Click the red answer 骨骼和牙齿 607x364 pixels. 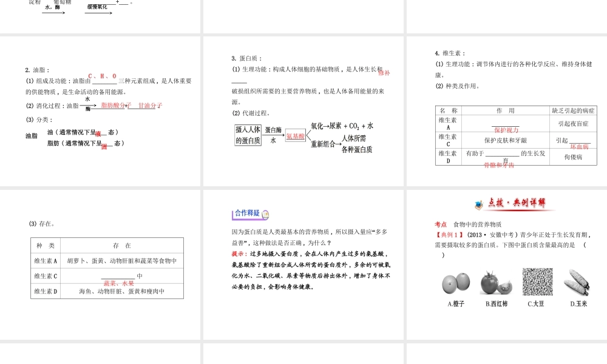click(x=499, y=165)
